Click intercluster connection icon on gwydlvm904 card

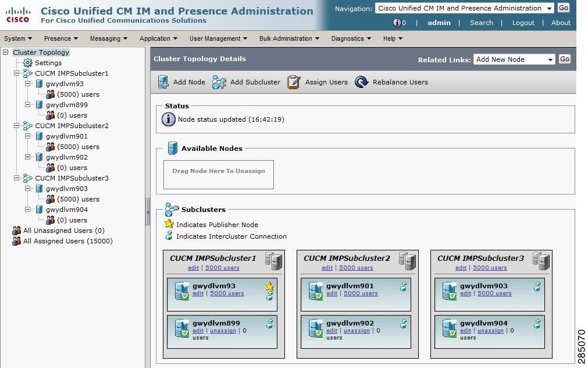click(537, 324)
